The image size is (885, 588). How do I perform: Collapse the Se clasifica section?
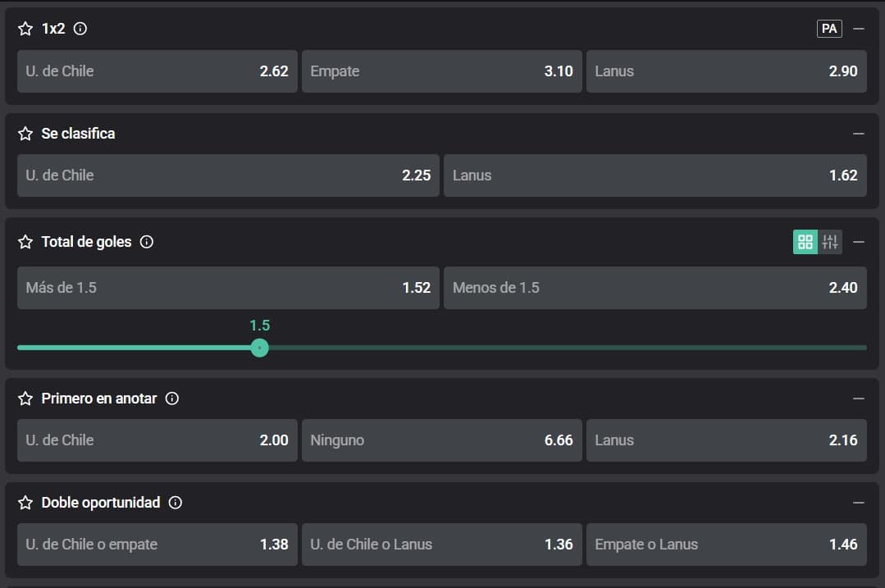(x=859, y=134)
